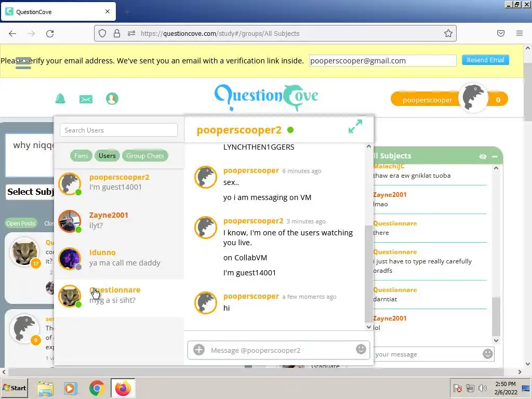532x399 pixels.
Task: Click the verification email address field
Action: pos(382,61)
